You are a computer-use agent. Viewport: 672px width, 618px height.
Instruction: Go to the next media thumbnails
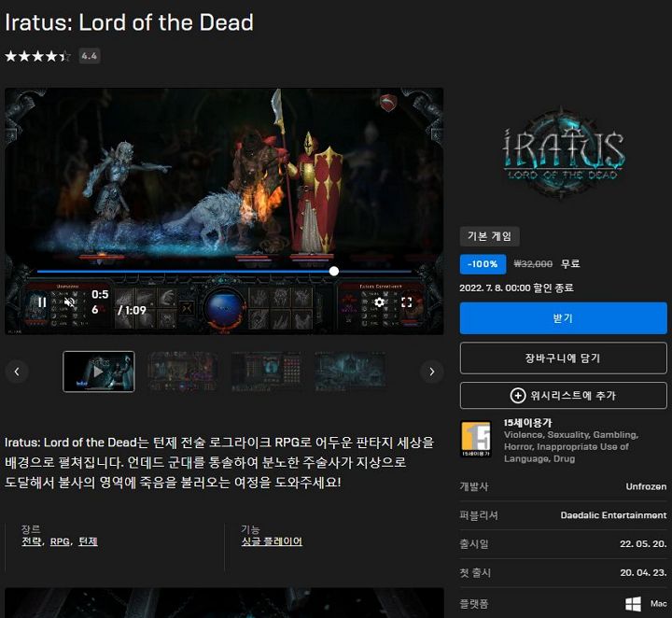(x=431, y=372)
